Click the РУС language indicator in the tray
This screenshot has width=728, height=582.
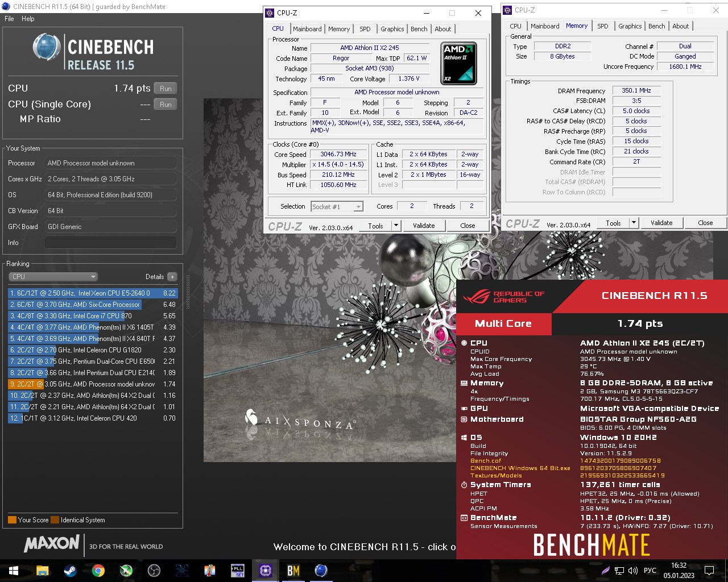coord(650,571)
